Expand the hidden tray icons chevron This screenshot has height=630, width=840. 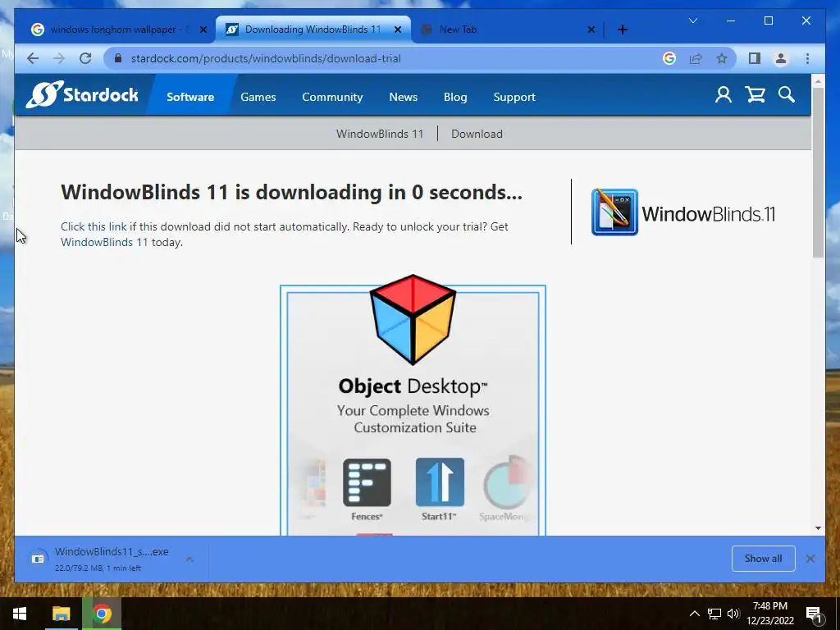coord(694,614)
